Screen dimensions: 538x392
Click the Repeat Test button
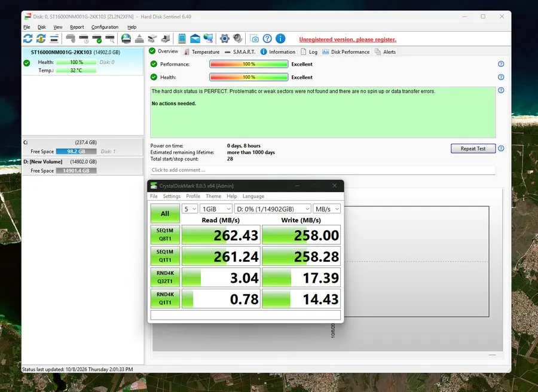[473, 149]
